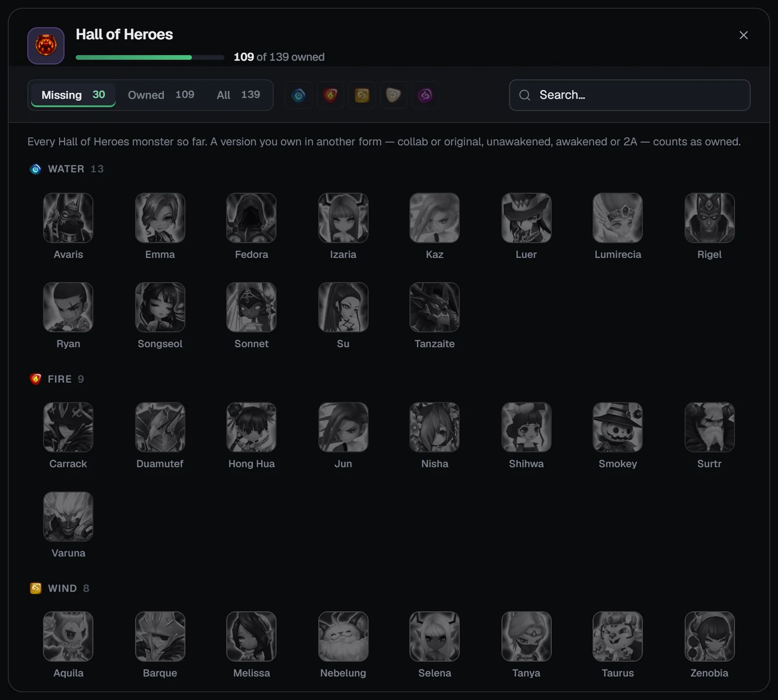Open the Emma monster portrait

click(x=160, y=218)
